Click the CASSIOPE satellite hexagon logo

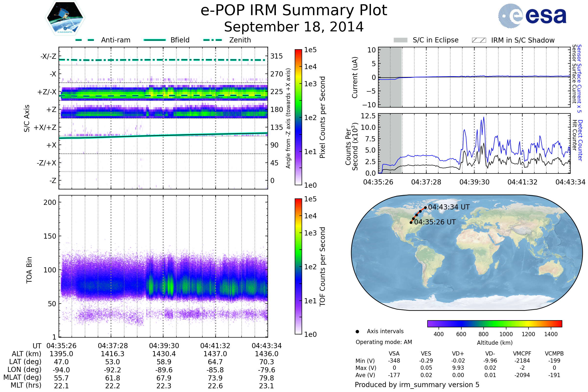click(x=65, y=18)
